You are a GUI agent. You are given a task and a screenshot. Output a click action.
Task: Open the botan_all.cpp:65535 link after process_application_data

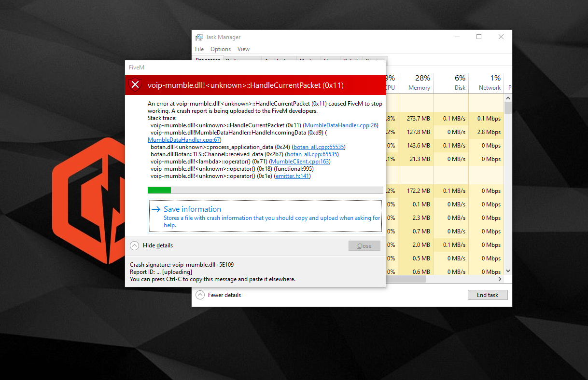(319, 147)
